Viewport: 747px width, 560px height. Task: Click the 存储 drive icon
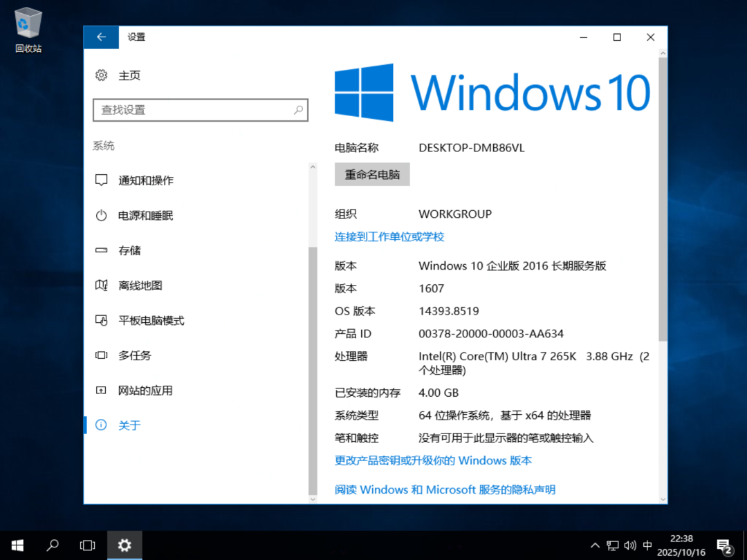[x=101, y=250]
